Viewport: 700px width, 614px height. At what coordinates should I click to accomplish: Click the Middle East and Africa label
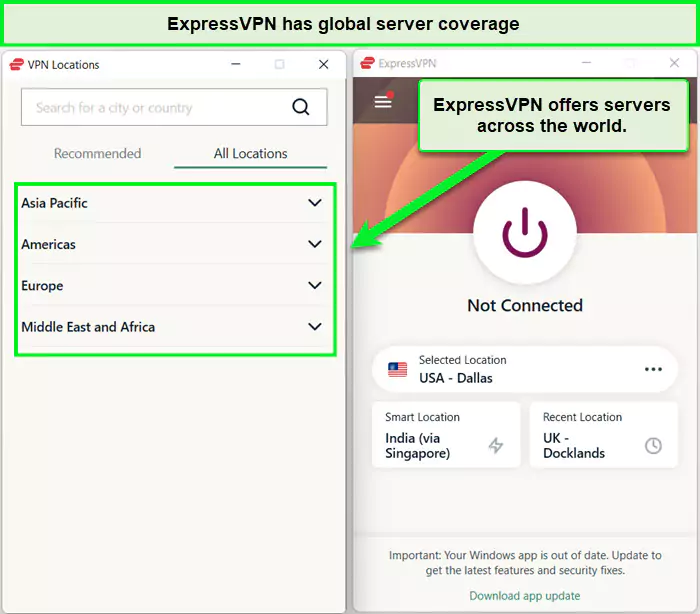point(88,327)
